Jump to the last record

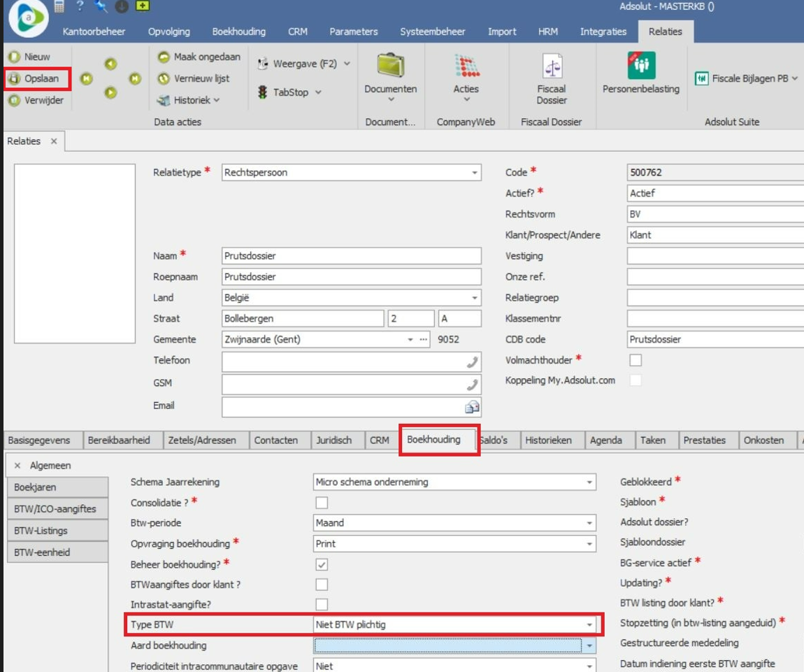tap(135, 78)
